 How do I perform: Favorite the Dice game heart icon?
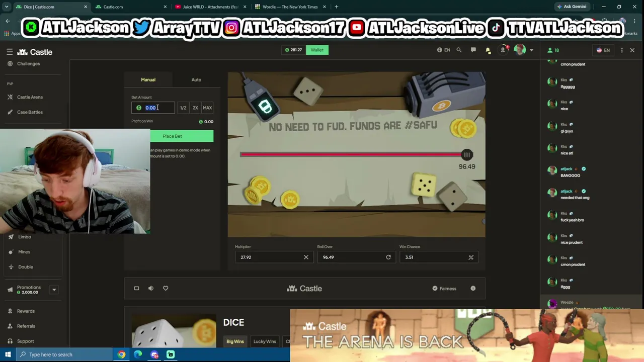click(x=166, y=288)
